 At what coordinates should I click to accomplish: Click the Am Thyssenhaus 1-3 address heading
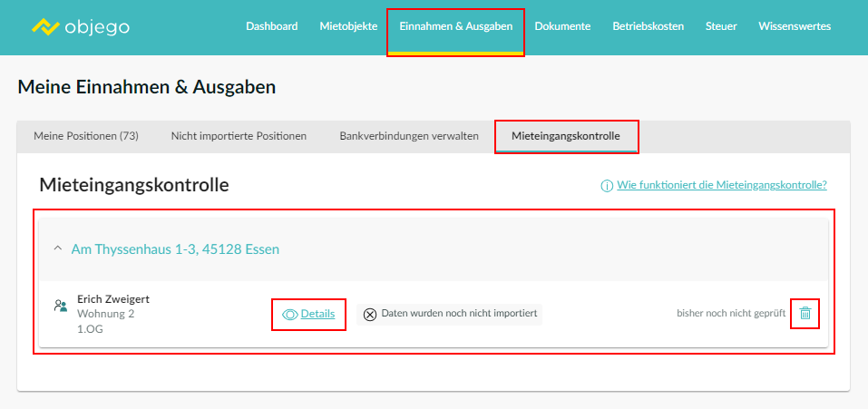175,249
